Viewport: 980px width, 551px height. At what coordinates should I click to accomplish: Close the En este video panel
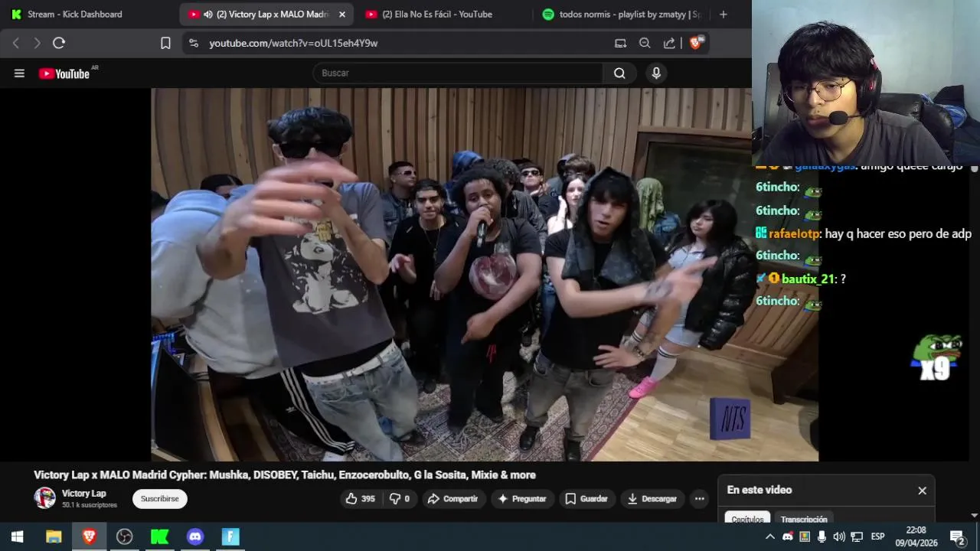(x=922, y=491)
